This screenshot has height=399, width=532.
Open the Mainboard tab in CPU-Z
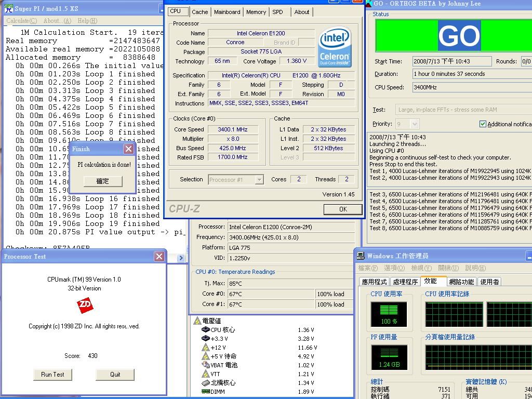tap(227, 12)
